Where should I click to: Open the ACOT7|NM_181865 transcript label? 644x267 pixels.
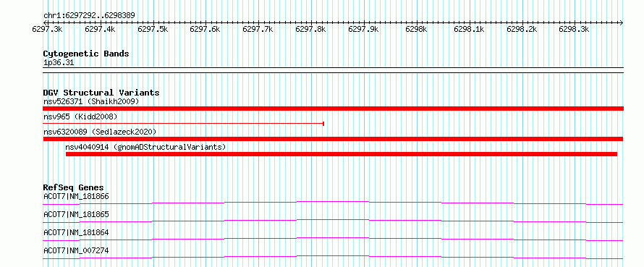pos(77,214)
